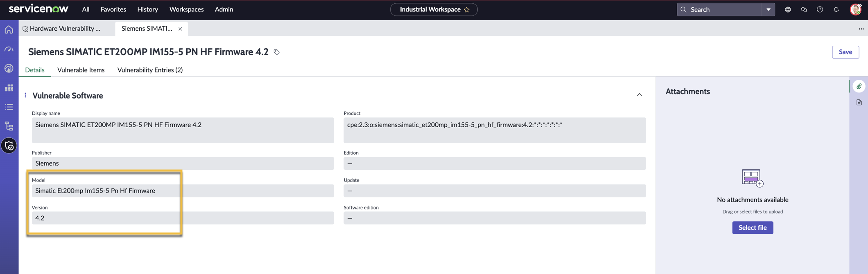Favorite the Industrial Workspace star icon

(467, 9)
